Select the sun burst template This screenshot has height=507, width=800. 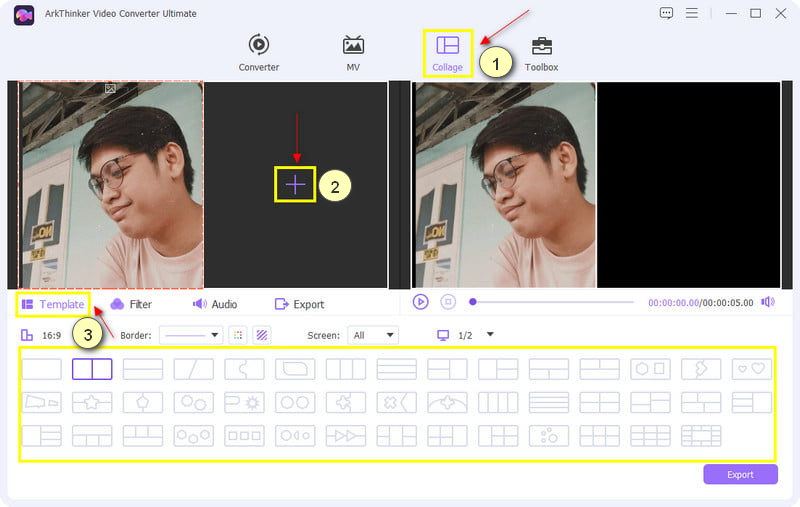[x=244, y=402]
